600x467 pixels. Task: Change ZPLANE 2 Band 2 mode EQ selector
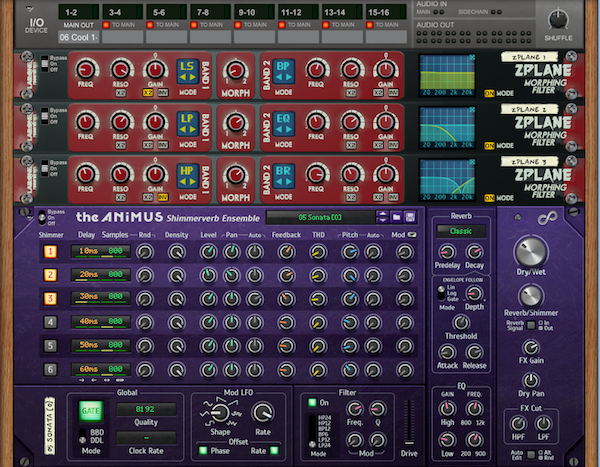coord(284,123)
